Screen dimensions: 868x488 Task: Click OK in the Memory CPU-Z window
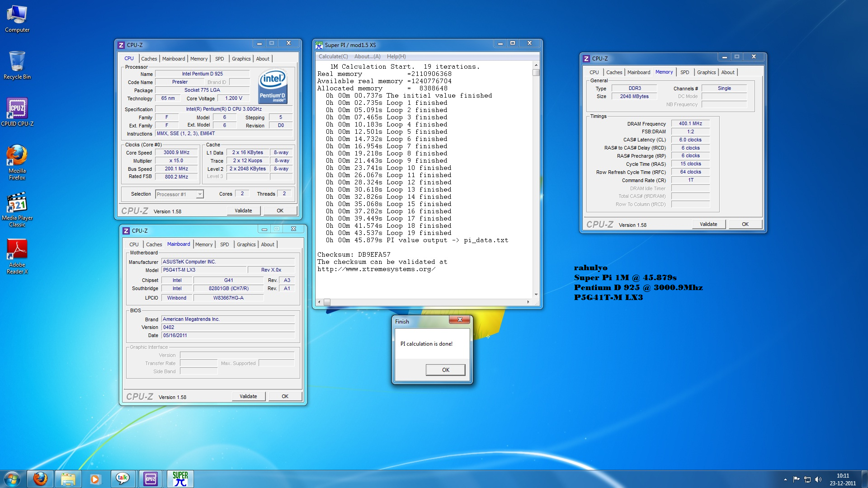(745, 224)
